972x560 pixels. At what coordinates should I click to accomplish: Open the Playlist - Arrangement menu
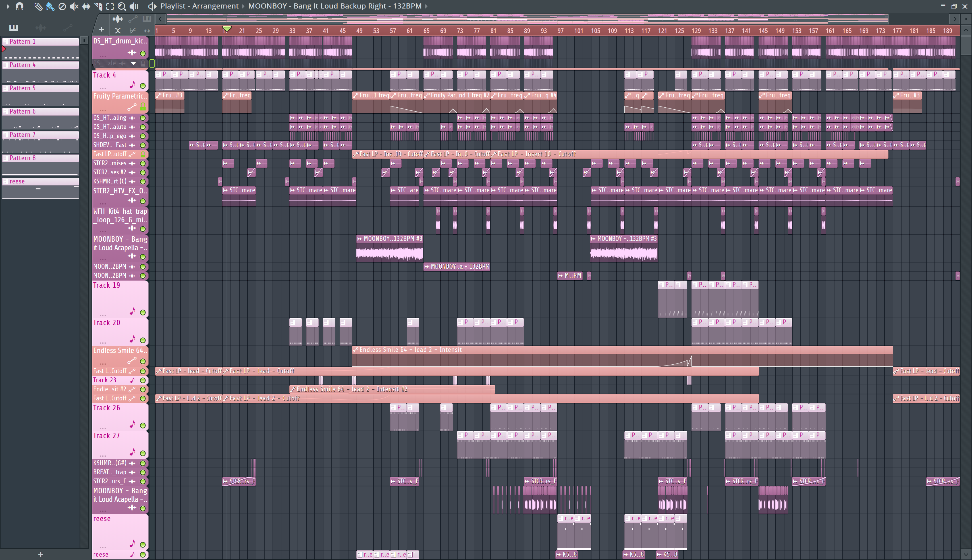tap(200, 6)
